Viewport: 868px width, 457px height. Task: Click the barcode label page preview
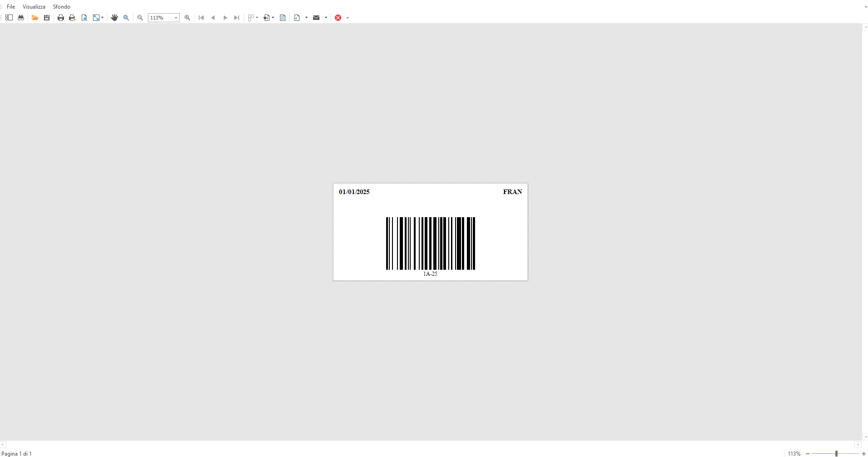point(430,232)
